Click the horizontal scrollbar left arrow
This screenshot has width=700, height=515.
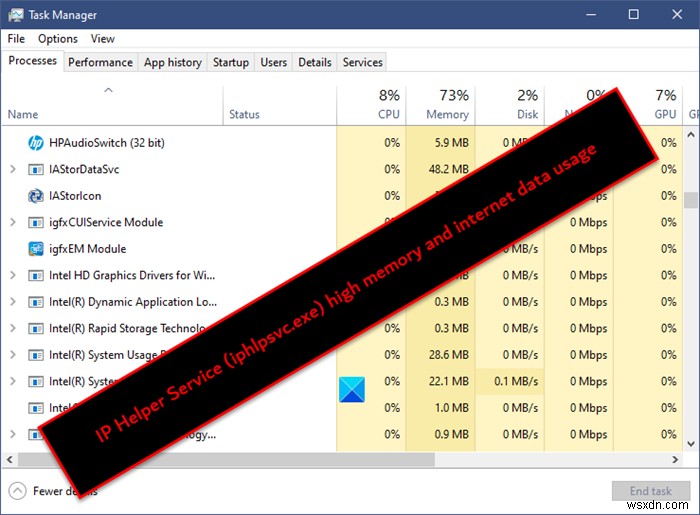pyautogui.click(x=9, y=459)
